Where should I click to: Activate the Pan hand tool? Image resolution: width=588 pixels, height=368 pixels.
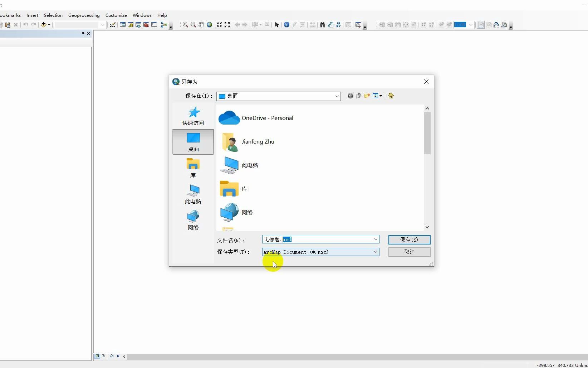(x=201, y=25)
